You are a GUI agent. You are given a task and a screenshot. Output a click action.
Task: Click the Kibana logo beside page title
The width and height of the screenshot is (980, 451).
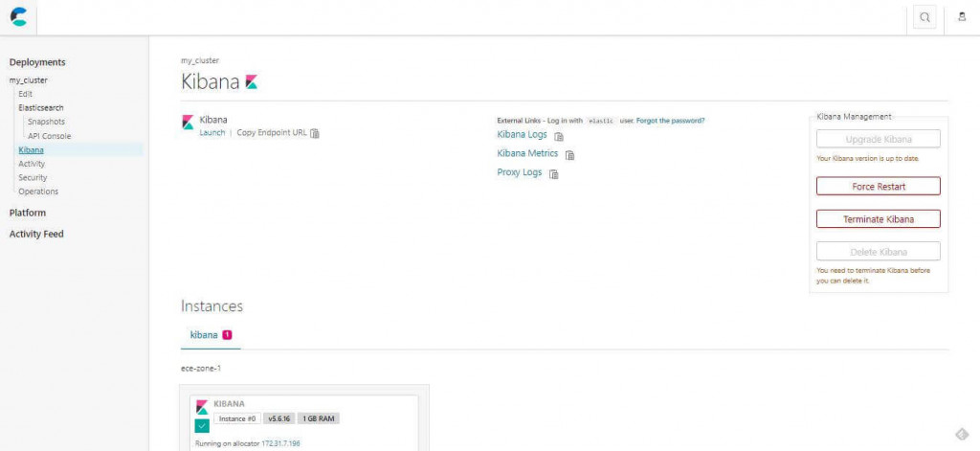252,82
